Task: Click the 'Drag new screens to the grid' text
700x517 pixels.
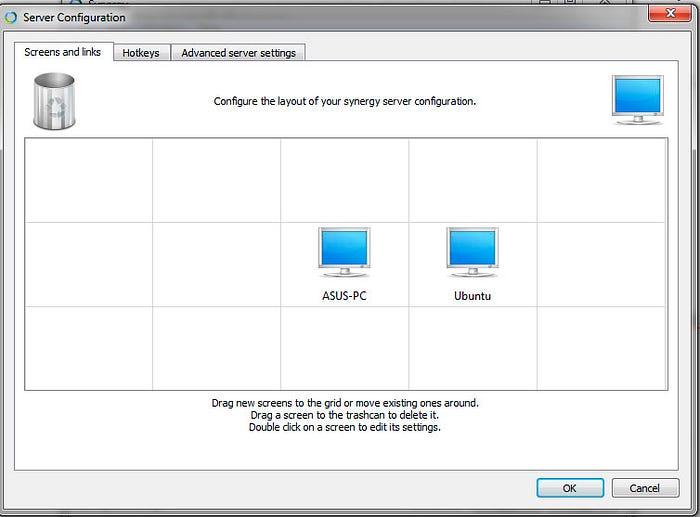Action: click(x=345, y=403)
